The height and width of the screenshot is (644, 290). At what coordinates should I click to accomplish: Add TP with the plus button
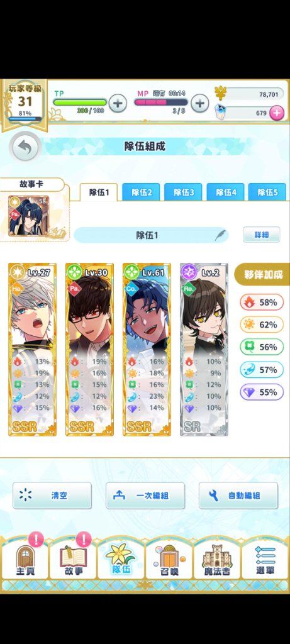coord(118,103)
